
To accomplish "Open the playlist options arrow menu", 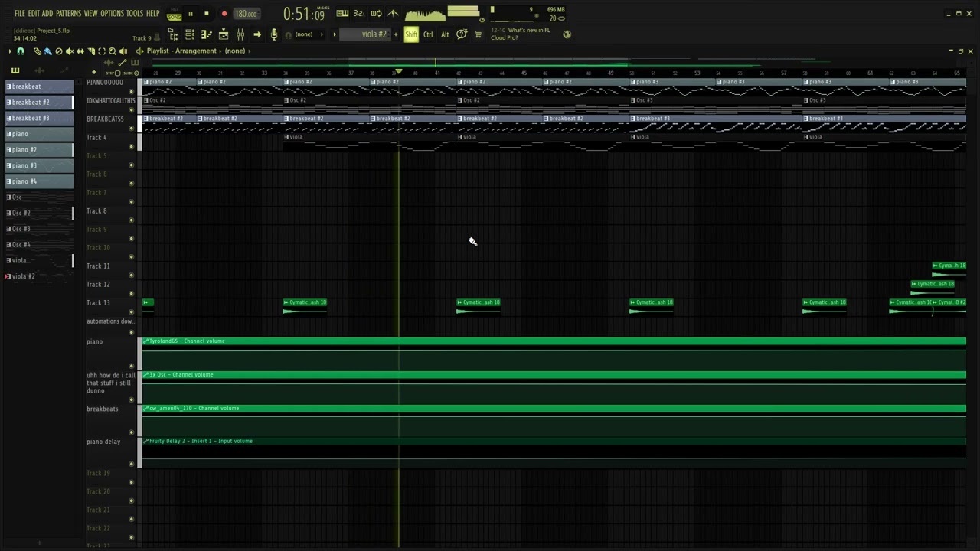I will (x=10, y=51).
